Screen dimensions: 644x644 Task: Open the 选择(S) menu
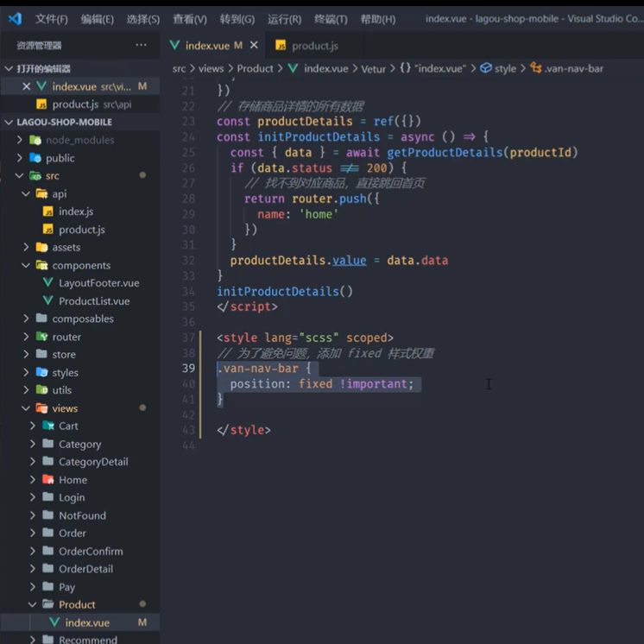(x=143, y=19)
